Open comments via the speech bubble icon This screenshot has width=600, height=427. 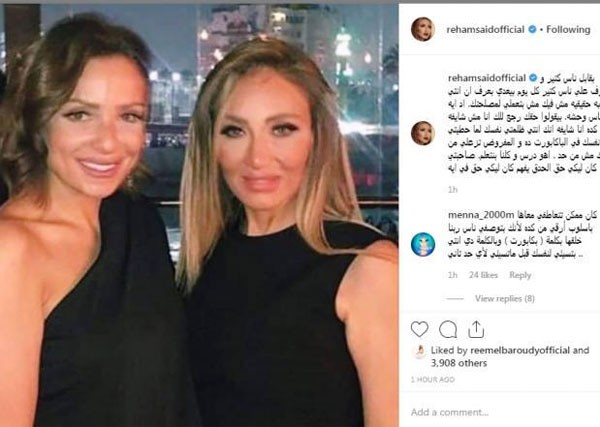point(448,329)
